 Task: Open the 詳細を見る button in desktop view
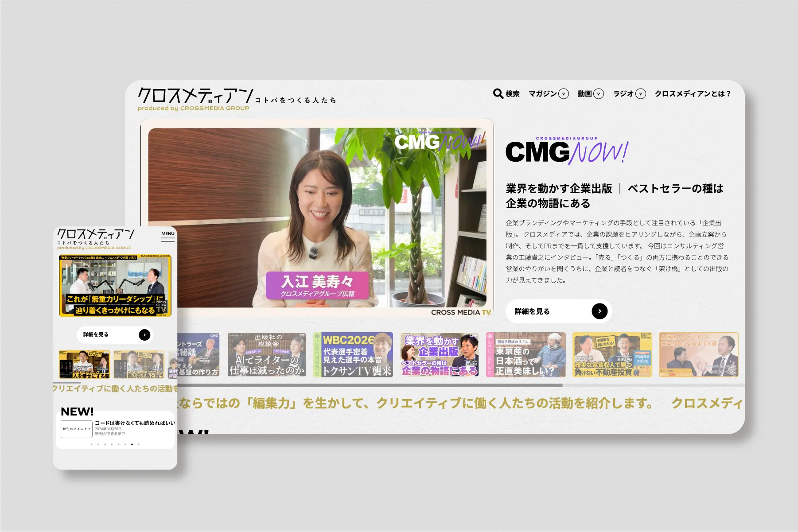pos(559,311)
